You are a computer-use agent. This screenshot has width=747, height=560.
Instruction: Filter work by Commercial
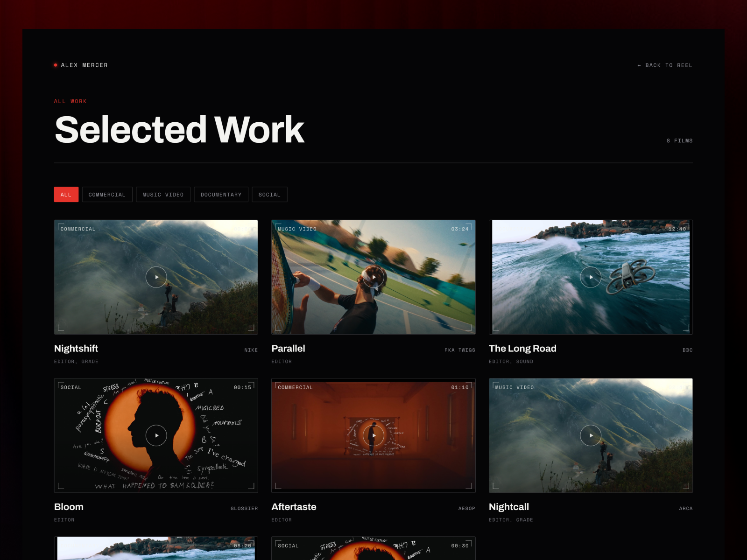coord(107,195)
